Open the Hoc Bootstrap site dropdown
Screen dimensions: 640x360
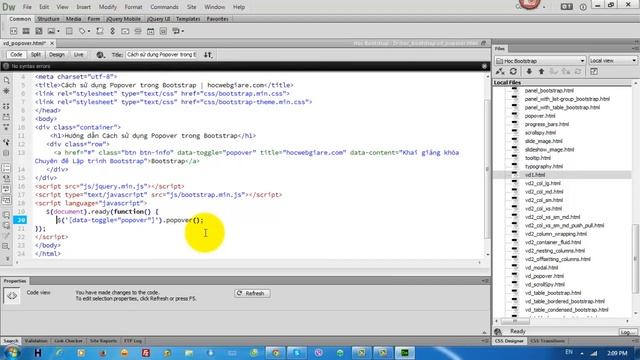(x=540, y=61)
